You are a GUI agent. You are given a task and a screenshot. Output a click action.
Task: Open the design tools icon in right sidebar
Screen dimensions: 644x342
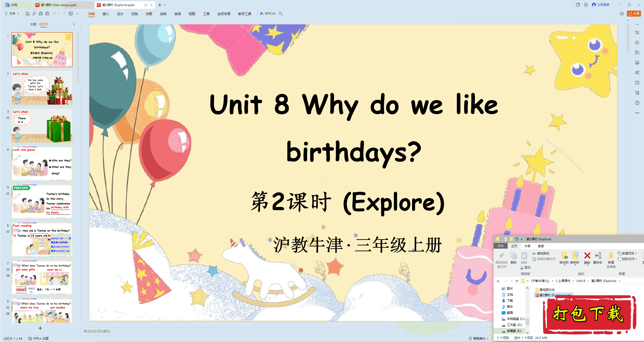pyautogui.click(x=637, y=73)
